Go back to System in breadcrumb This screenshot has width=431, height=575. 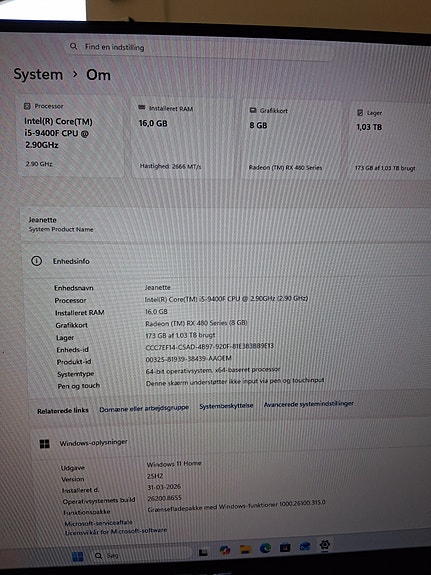point(38,74)
